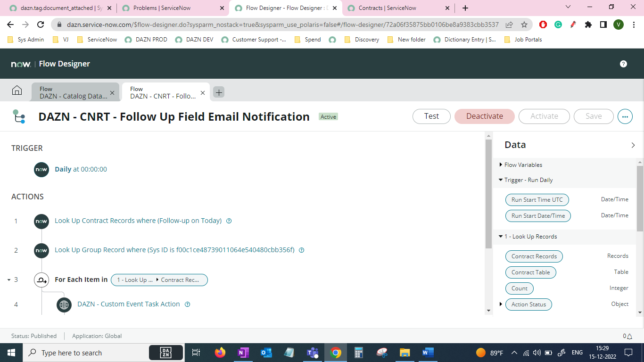Collapse Trigger - Run Daily section
644x362 pixels.
click(501, 180)
